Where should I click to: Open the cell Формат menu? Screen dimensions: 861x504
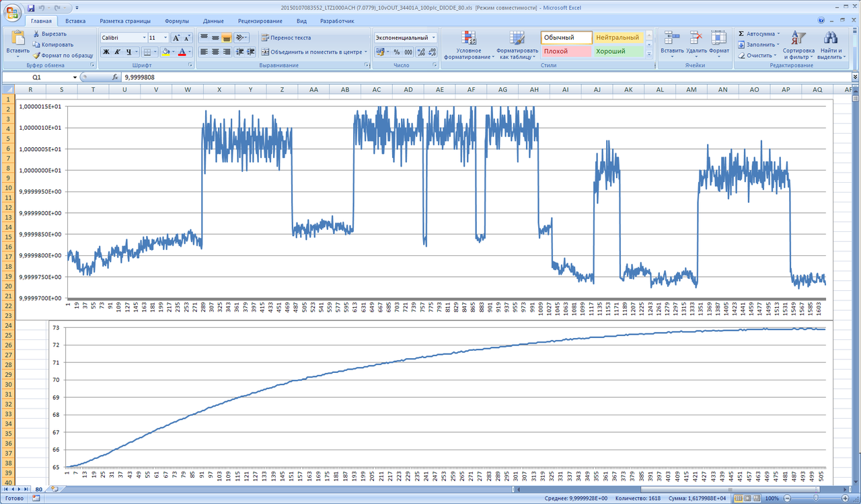pyautogui.click(x=719, y=45)
